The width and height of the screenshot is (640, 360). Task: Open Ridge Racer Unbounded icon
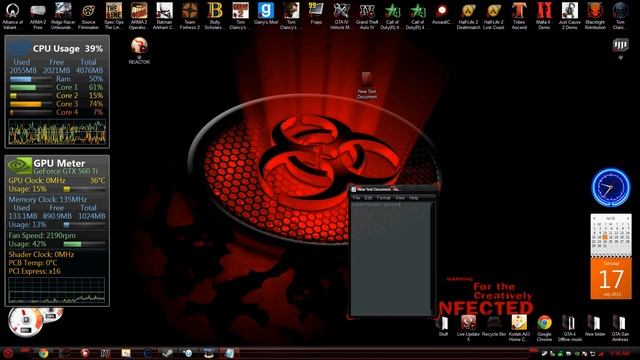[x=63, y=16]
